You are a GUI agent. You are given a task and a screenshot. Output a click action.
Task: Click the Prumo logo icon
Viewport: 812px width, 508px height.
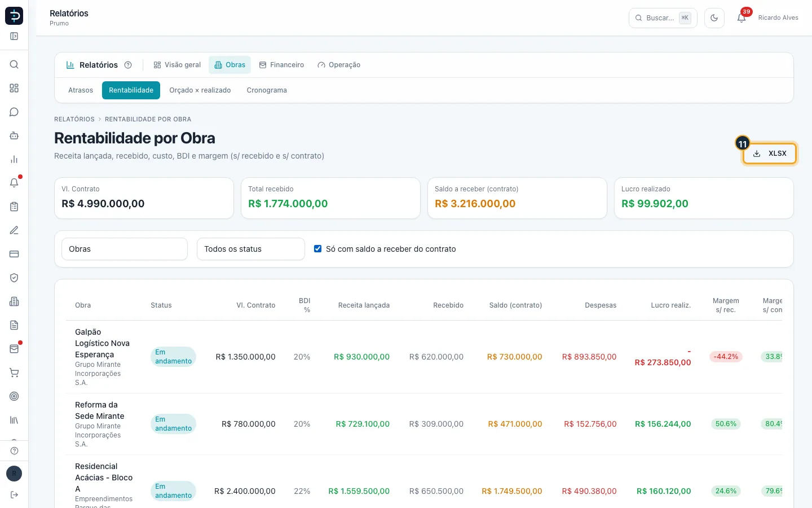click(14, 16)
